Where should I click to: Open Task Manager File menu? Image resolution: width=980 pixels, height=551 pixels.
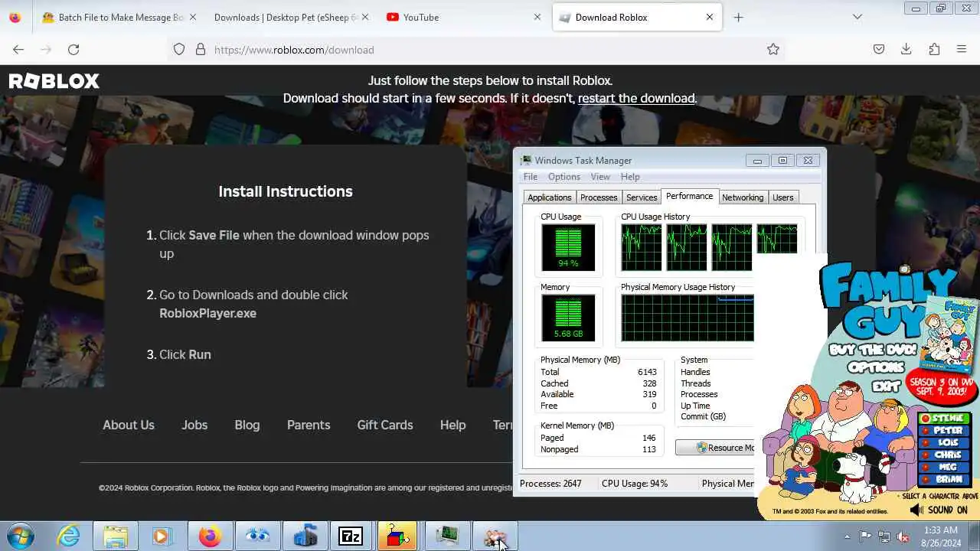(x=531, y=177)
